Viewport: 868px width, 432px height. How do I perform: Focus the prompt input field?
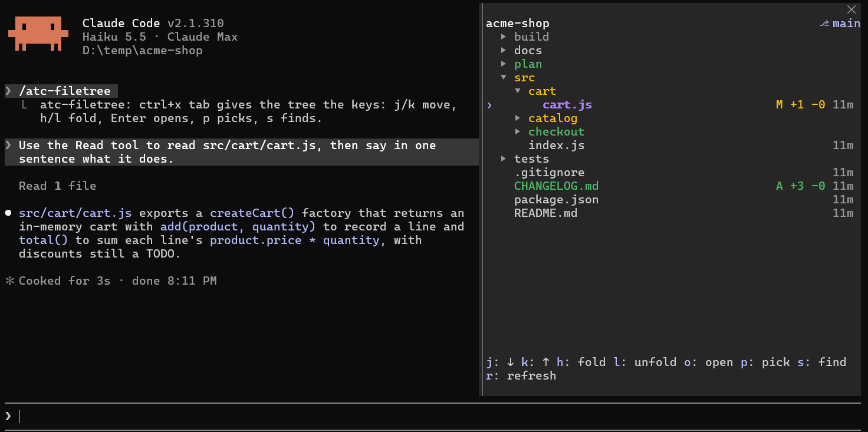coord(433,416)
